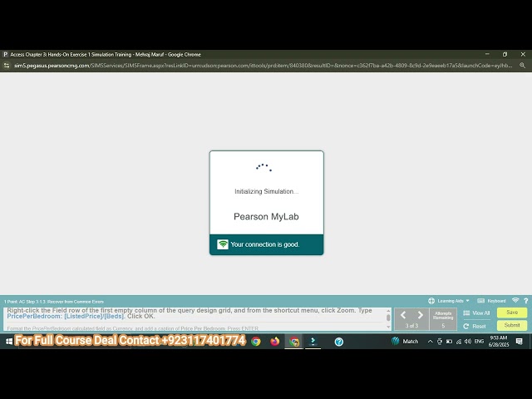Screen dimensions: 532x399
Task: Open the Keyboard panel
Action: tap(491, 301)
